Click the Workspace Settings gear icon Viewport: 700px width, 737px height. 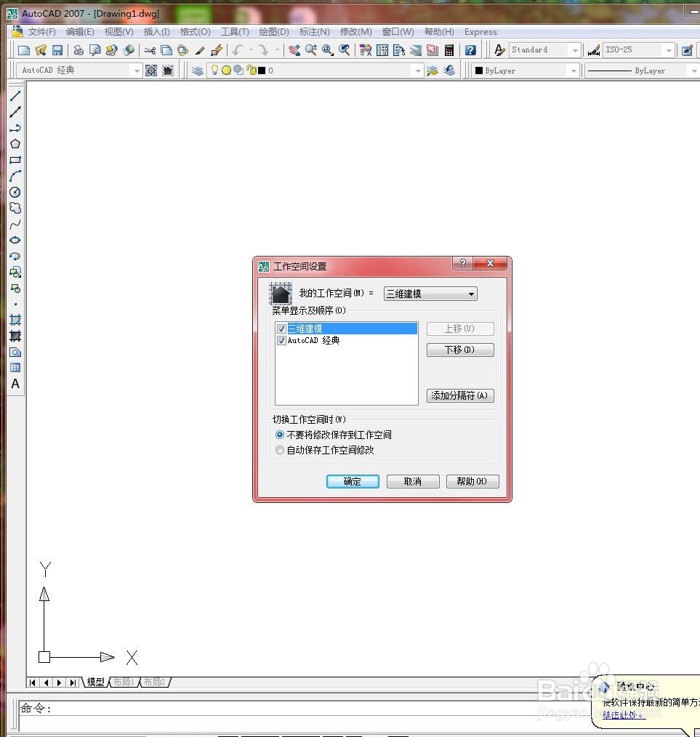[x=151, y=71]
